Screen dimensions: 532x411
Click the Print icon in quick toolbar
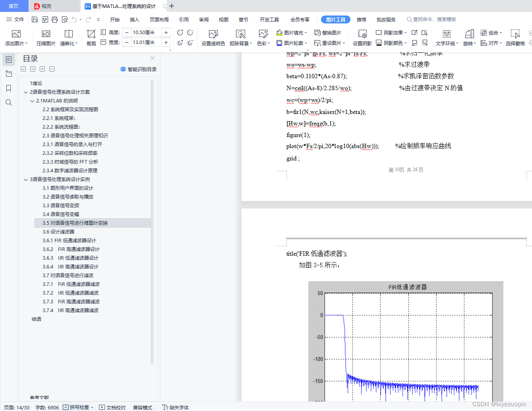[54, 19]
